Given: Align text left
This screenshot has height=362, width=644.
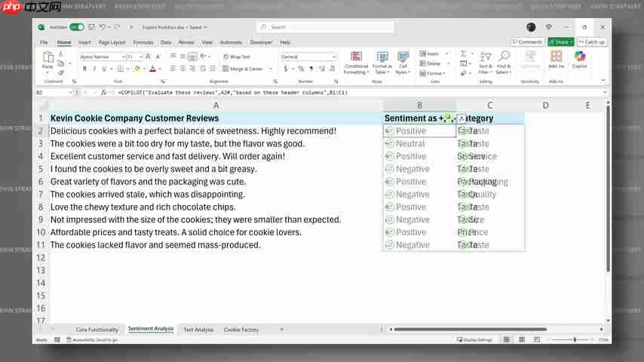Looking at the screenshot, I should point(173,69).
